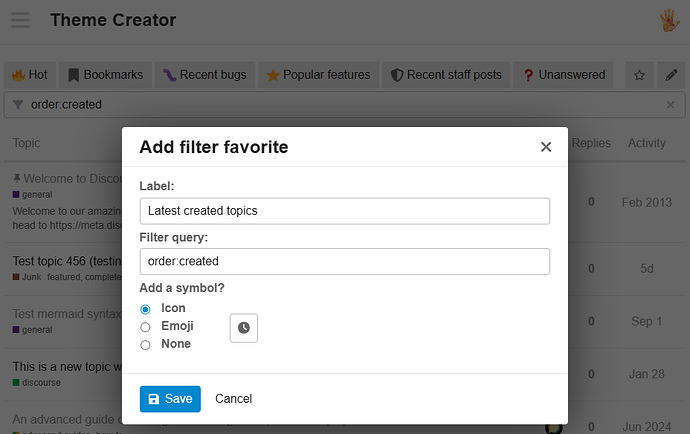This screenshot has width=690, height=434.
Task: Open 'This is a new topic' link
Action: pyautogui.click(x=67, y=367)
